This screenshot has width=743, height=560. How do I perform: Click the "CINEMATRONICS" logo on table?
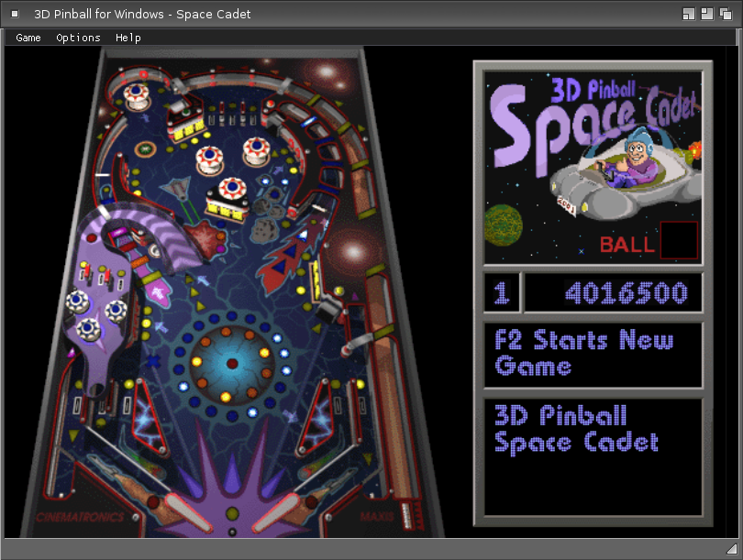(80, 517)
